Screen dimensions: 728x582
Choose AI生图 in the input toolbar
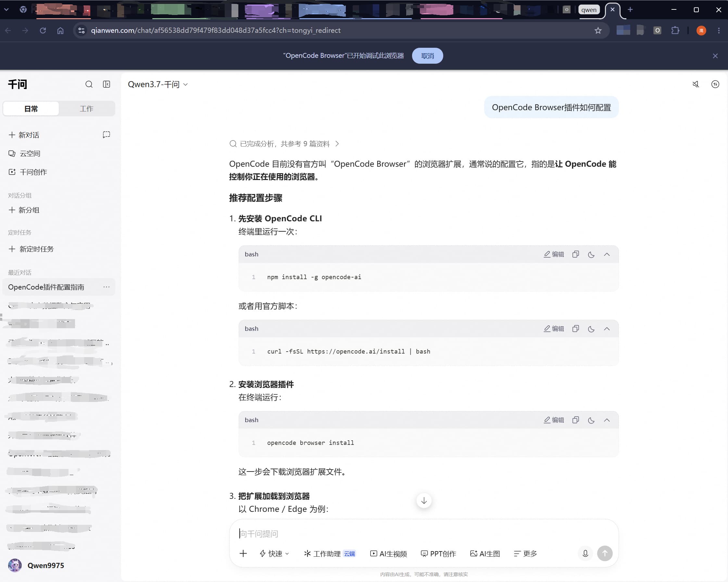tap(485, 553)
